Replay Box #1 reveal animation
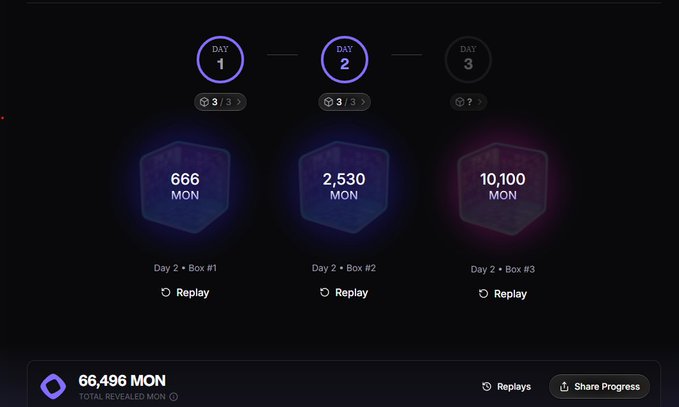Image resolution: width=679 pixels, height=407 pixels. coord(185,293)
